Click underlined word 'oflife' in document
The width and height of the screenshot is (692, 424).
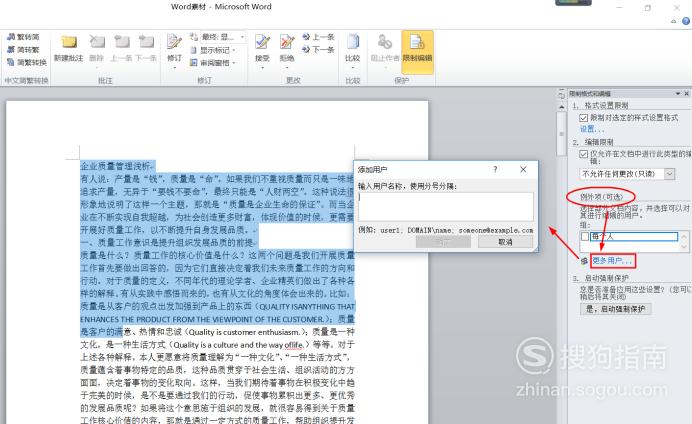tap(293, 345)
